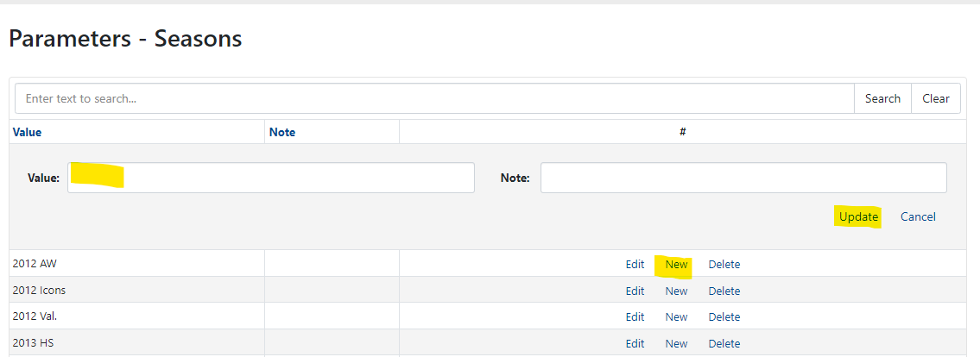Click the Clear button
The width and height of the screenshot is (980, 357).
pyautogui.click(x=936, y=98)
